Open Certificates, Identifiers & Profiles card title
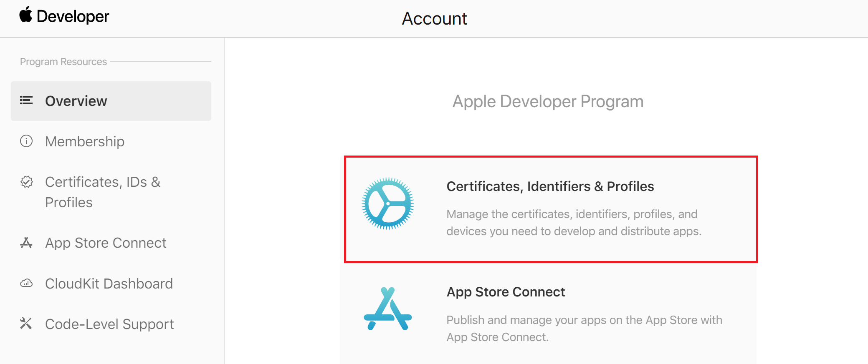Image resolution: width=868 pixels, height=364 pixels. click(550, 186)
